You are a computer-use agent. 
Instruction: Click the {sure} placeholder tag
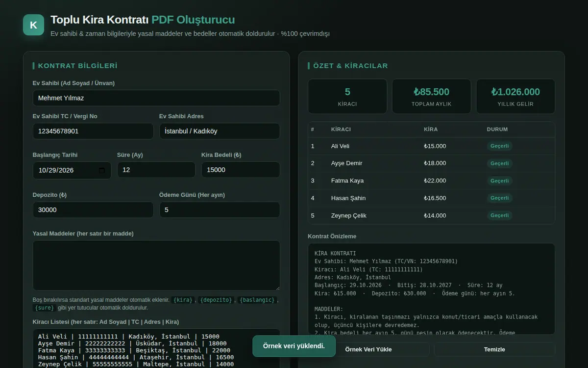pos(45,308)
